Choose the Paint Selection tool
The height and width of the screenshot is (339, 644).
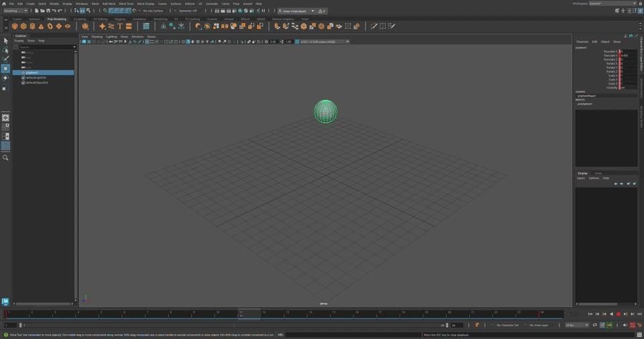pyautogui.click(x=5, y=59)
